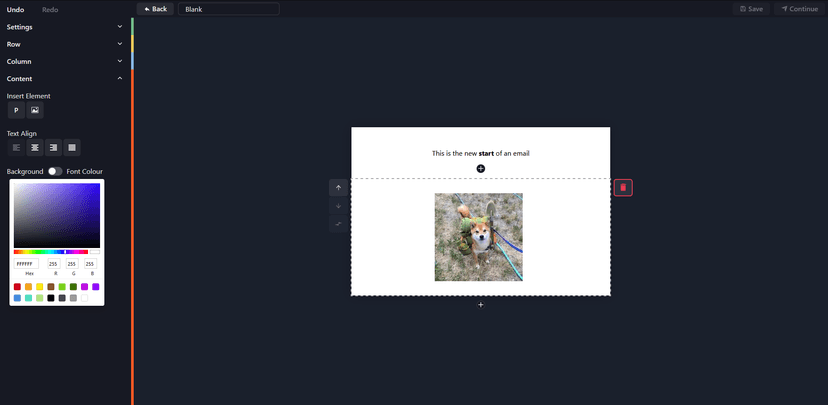This screenshot has width=828, height=405.
Task: Click the Back button
Action: click(155, 9)
